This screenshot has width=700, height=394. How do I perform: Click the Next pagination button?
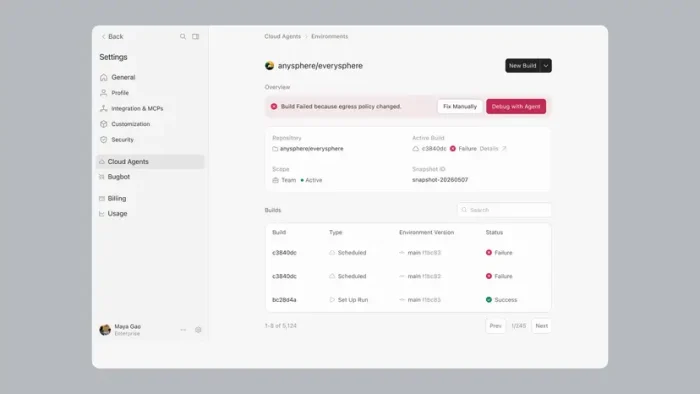click(542, 326)
